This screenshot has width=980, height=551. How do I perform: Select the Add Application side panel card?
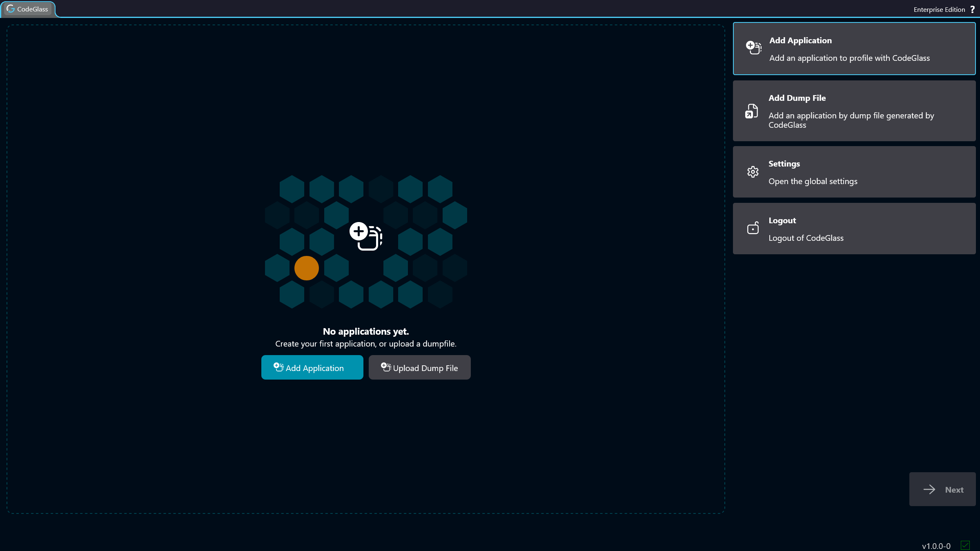point(854,49)
